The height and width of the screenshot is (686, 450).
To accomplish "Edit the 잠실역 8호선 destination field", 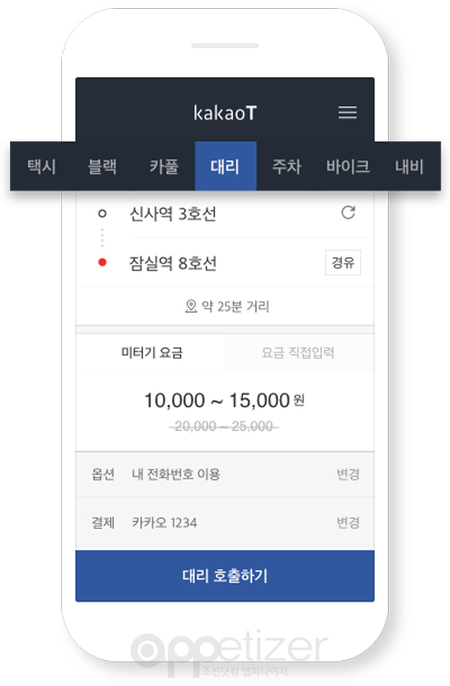I will click(x=173, y=263).
